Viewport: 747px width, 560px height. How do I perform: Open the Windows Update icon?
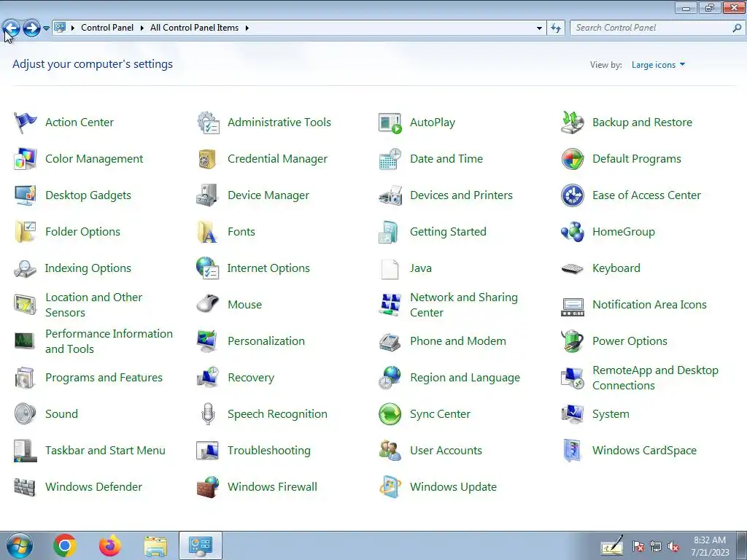click(390, 487)
